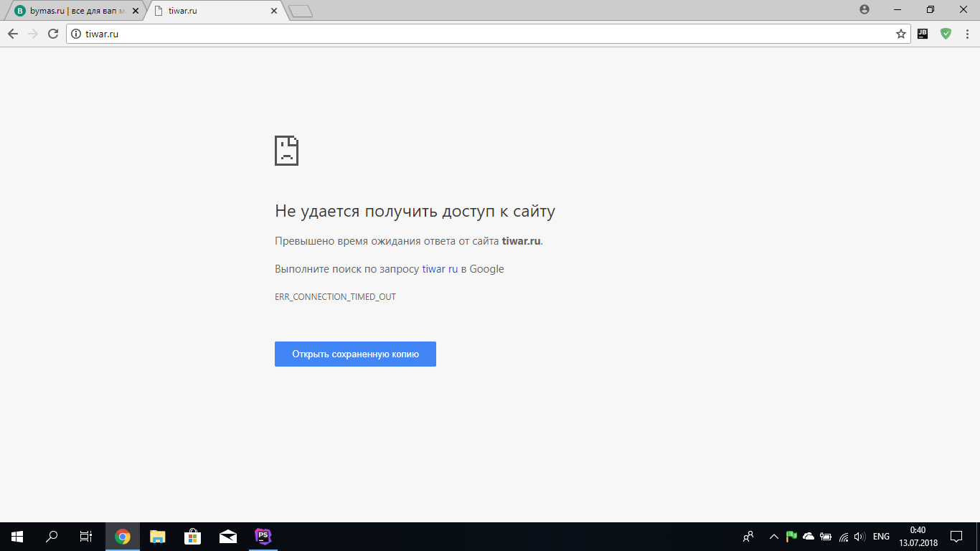This screenshot has width=980, height=551.
Task: Select the tiwar.ru tab
Action: pyautogui.click(x=208, y=11)
